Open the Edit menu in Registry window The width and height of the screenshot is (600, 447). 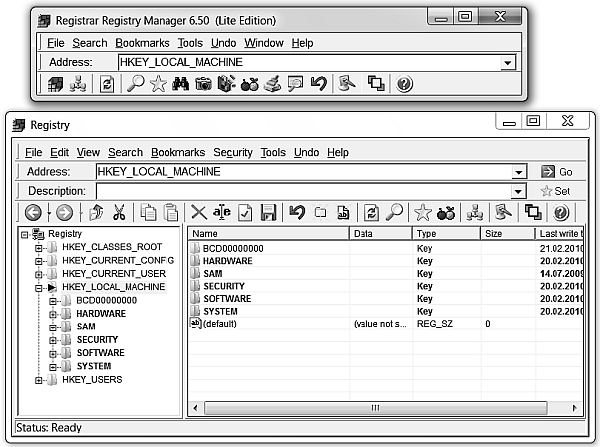59,152
